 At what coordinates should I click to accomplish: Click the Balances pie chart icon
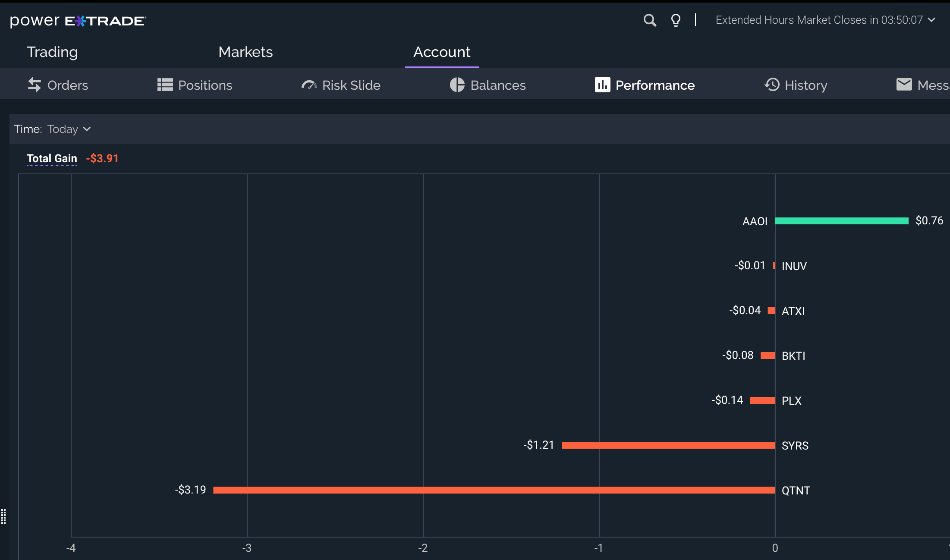click(x=457, y=85)
